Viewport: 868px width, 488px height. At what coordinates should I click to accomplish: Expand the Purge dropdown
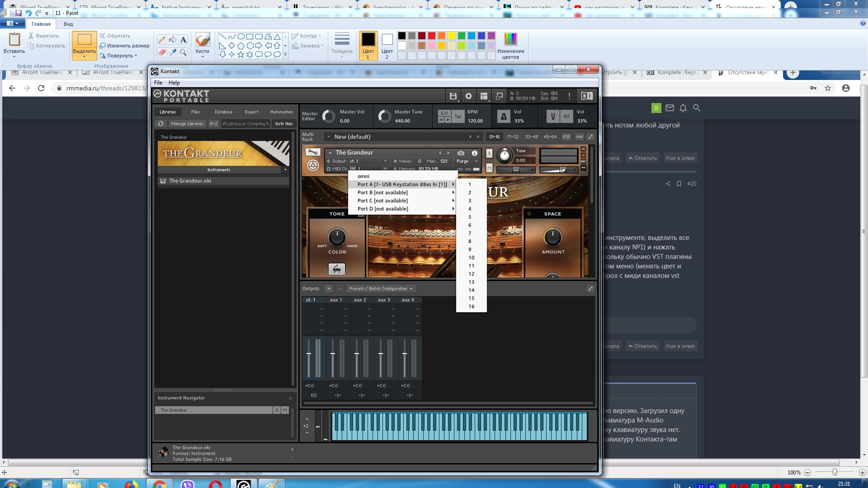467,161
